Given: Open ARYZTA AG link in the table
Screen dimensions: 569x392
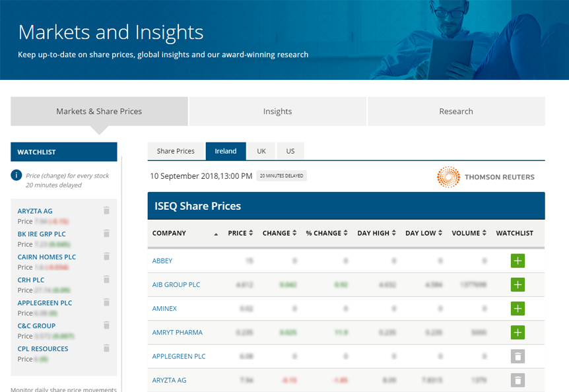Looking at the screenshot, I should pyautogui.click(x=169, y=380).
